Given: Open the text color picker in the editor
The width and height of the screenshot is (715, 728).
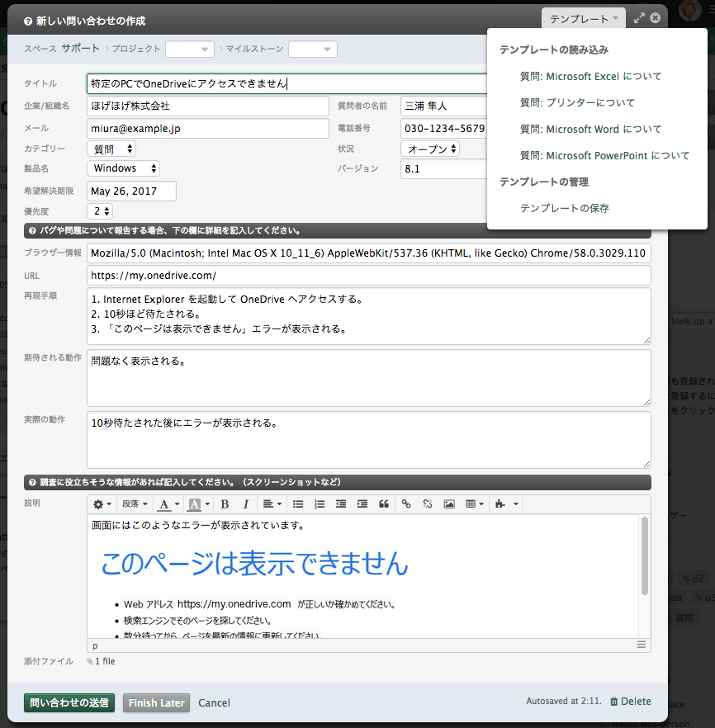Looking at the screenshot, I should click(168, 504).
